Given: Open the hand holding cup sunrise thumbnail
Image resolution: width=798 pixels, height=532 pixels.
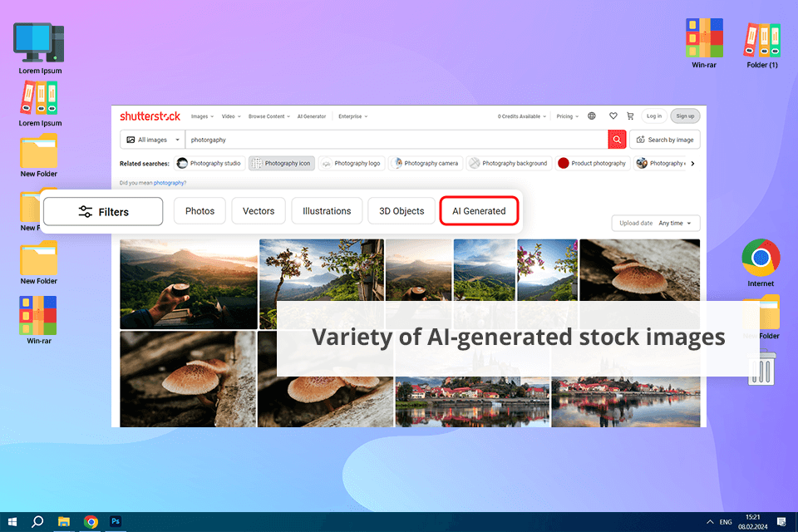Looking at the screenshot, I should 189,284.
